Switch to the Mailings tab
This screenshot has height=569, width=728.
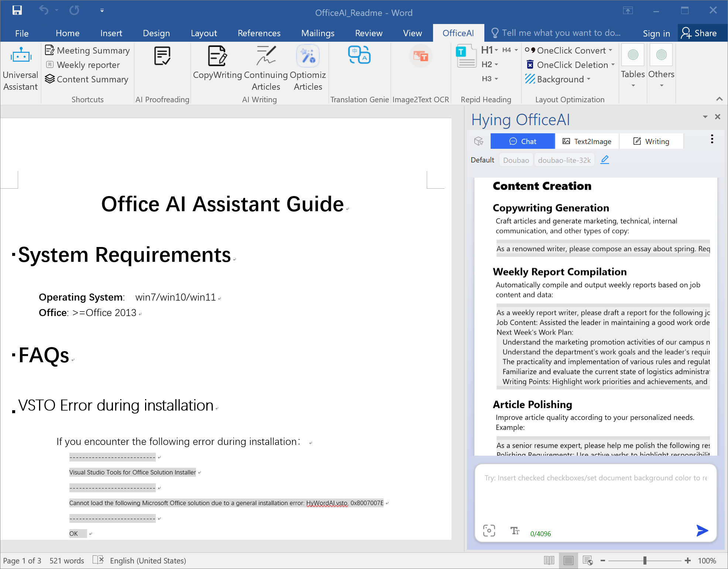pos(317,33)
